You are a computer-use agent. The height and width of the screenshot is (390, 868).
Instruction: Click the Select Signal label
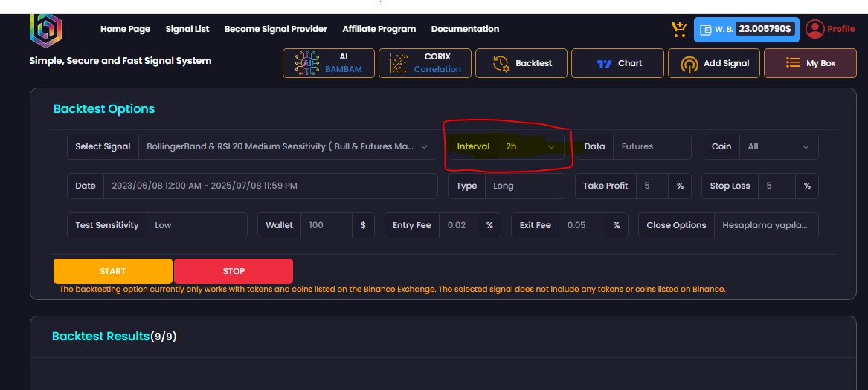[103, 146]
